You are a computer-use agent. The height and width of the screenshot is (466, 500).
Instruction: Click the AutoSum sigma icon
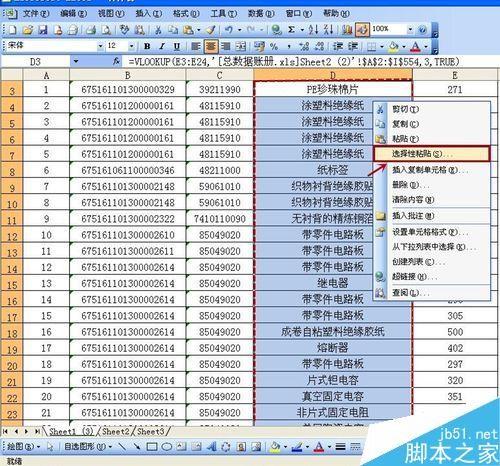291,30
